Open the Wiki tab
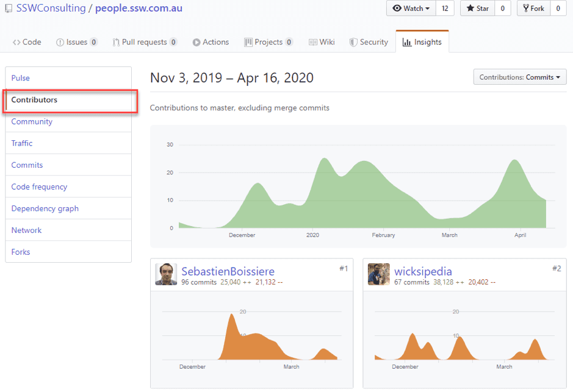This screenshot has width=573, height=392. click(x=322, y=42)
